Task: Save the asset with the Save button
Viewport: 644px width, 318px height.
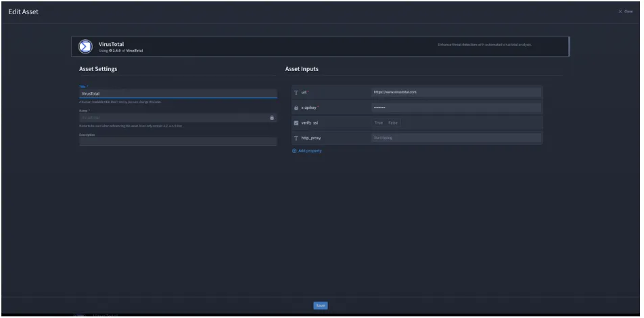Action: coord(321,306)
